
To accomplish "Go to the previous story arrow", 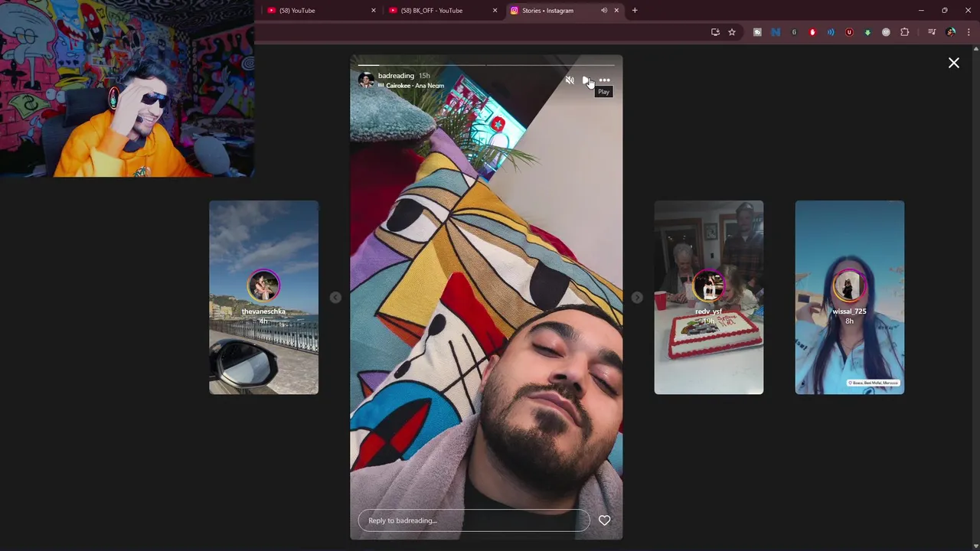I will tap(335, 298).
